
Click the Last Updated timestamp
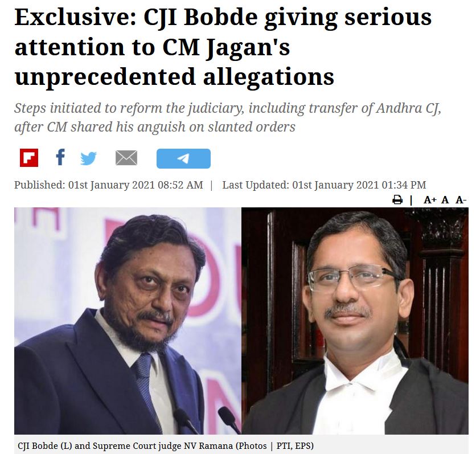(324, 185)
